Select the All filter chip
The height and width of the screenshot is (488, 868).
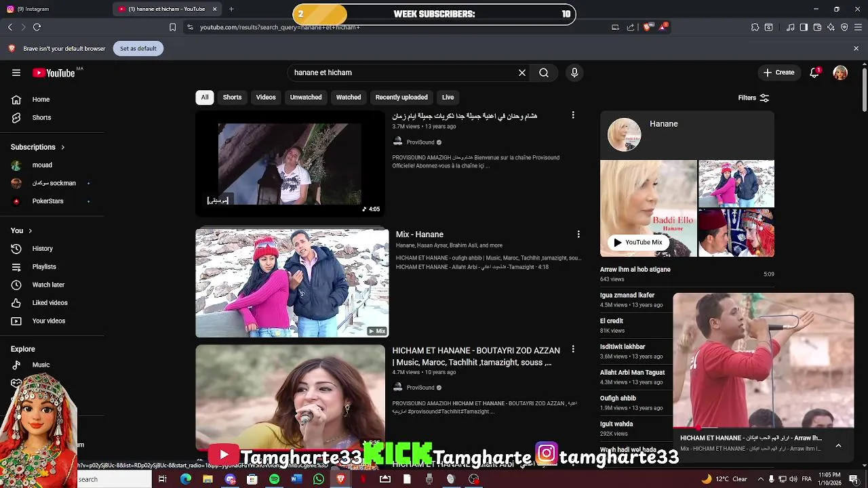205,97
